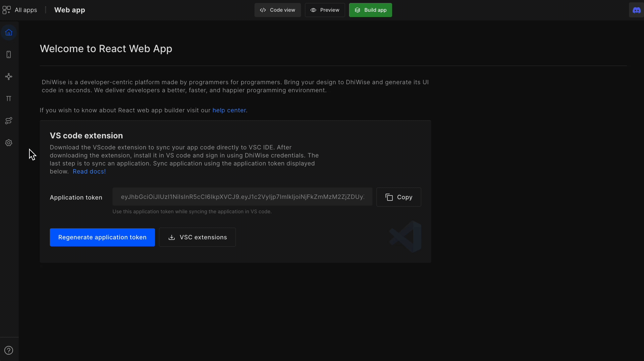Open the Home icon in the sidebar
Viewport: 644px width, 361px height.
[9, 32]
